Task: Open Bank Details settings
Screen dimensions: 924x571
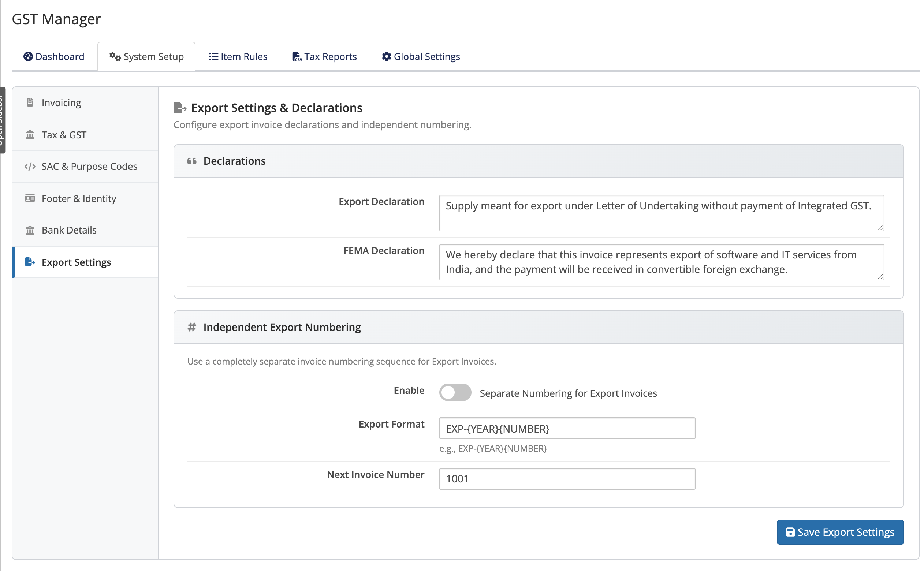Action: point(85,230)
